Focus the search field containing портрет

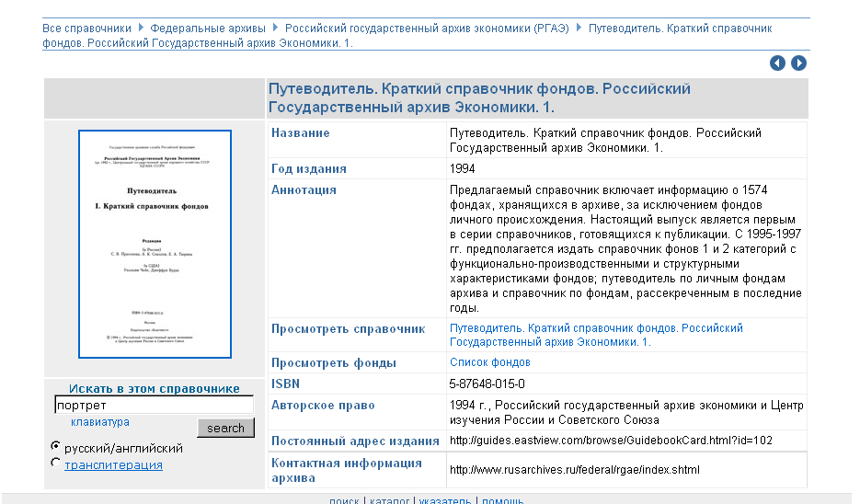(x=154, y=405)
